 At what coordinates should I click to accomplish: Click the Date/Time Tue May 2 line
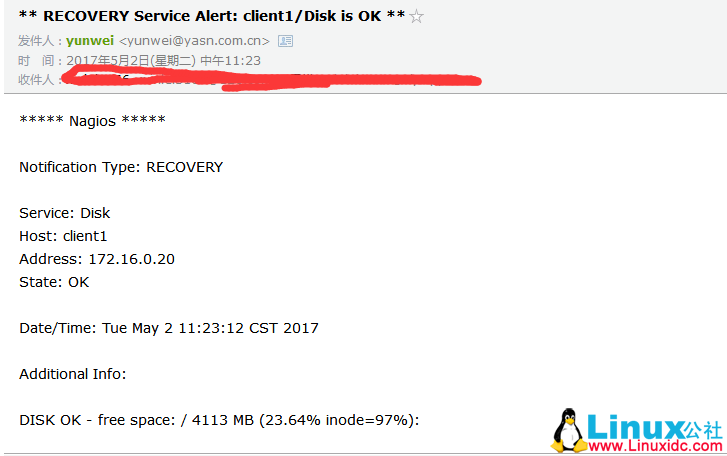click(169, 328)
